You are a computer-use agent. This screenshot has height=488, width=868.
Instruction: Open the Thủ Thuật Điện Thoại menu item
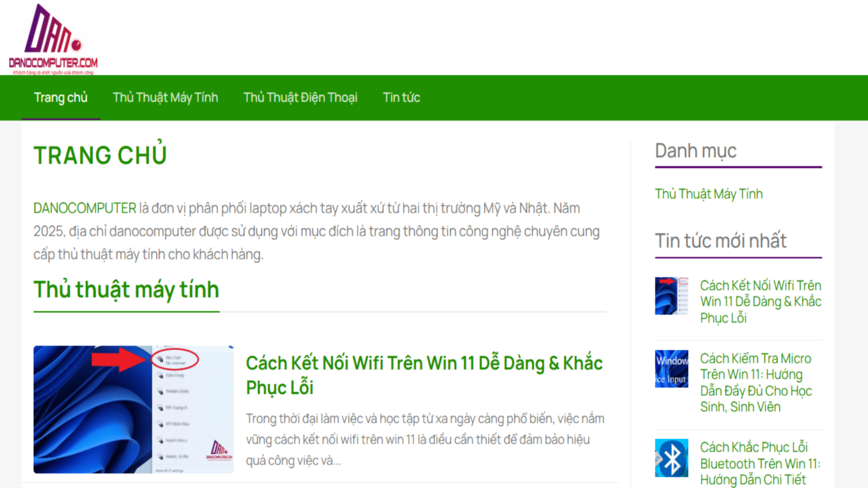[x=300, y=98]
